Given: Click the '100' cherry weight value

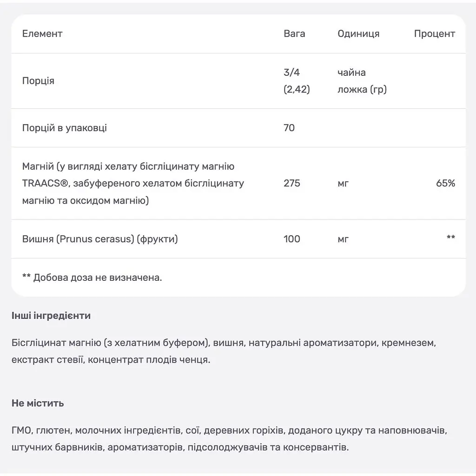Looking at the screenshot, I should pos(292,239).
